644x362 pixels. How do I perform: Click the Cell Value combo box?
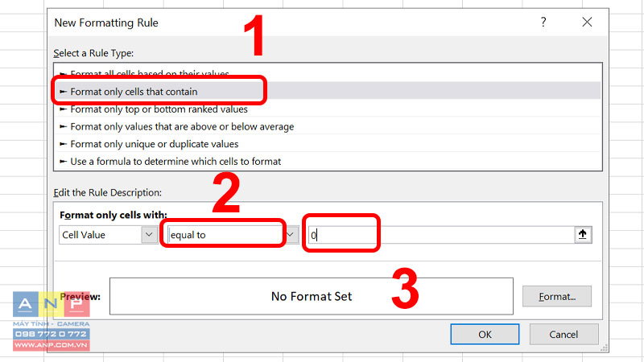click(109, 235)
